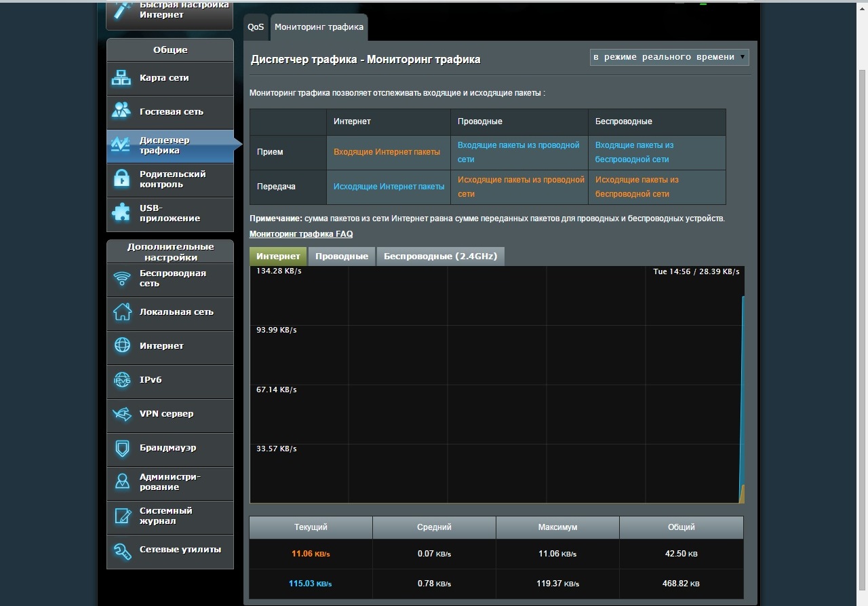Click Исходящие пакеты из проводной сети
Viewport: 868px width, 606px height.
click(x=521, y=187)
